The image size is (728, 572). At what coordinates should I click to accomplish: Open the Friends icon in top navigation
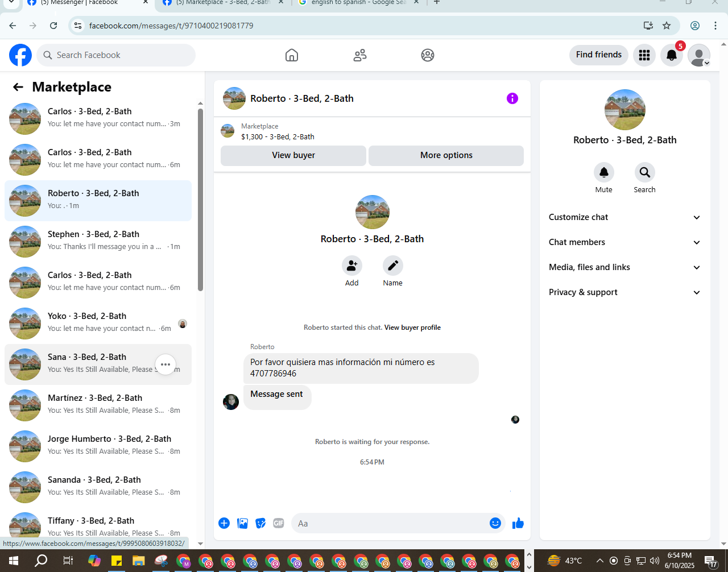360,55
